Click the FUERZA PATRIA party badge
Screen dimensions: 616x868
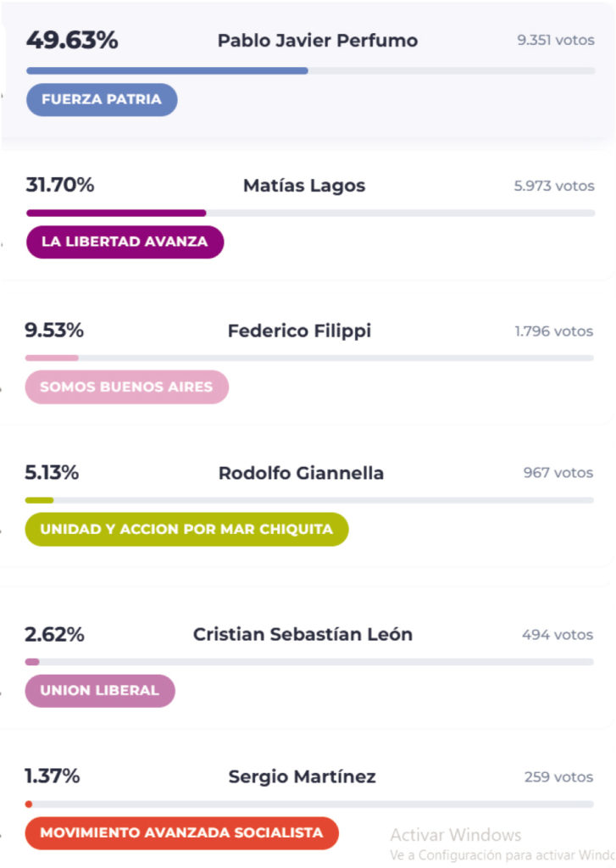(x=102, y=99)
